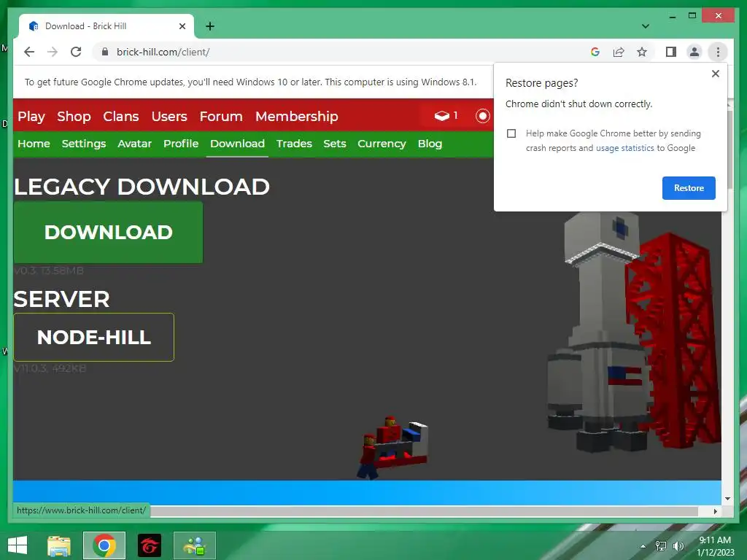
Task: Open a new tab with plus button
Action: (210, 26)
